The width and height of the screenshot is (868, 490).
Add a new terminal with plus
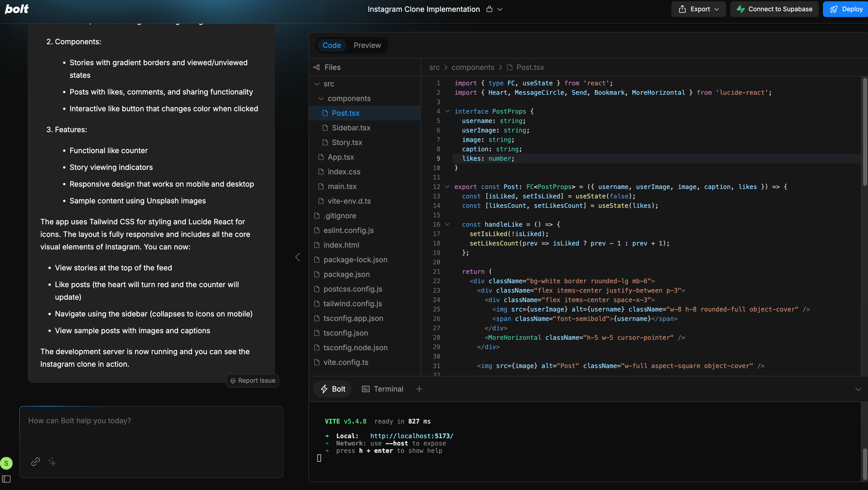pyautogui.click(x=419, y=389)
